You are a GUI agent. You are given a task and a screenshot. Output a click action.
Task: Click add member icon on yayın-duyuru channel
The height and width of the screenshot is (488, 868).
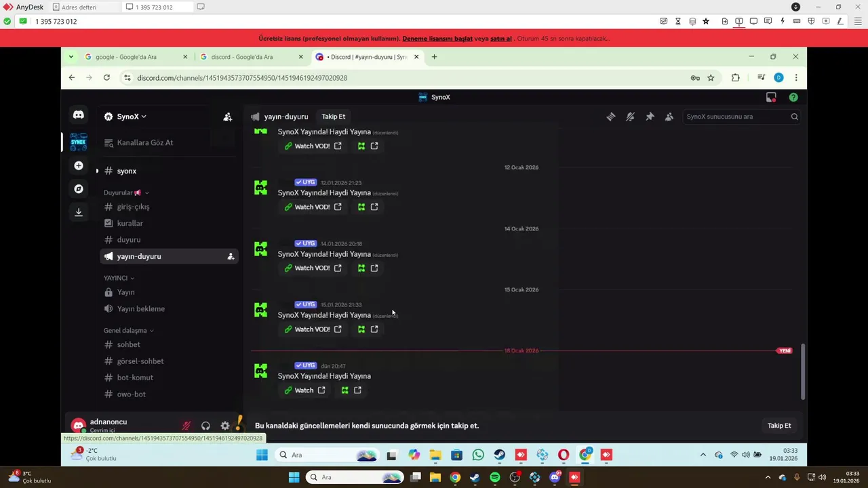click(x=231, y=256)
